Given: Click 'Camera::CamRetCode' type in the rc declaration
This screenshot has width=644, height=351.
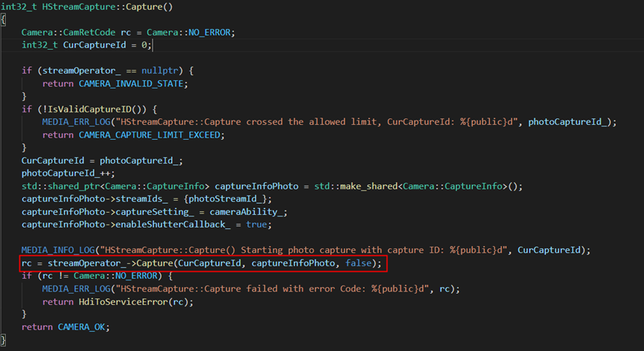Looking at the screenshot, I should pos(68,33).
